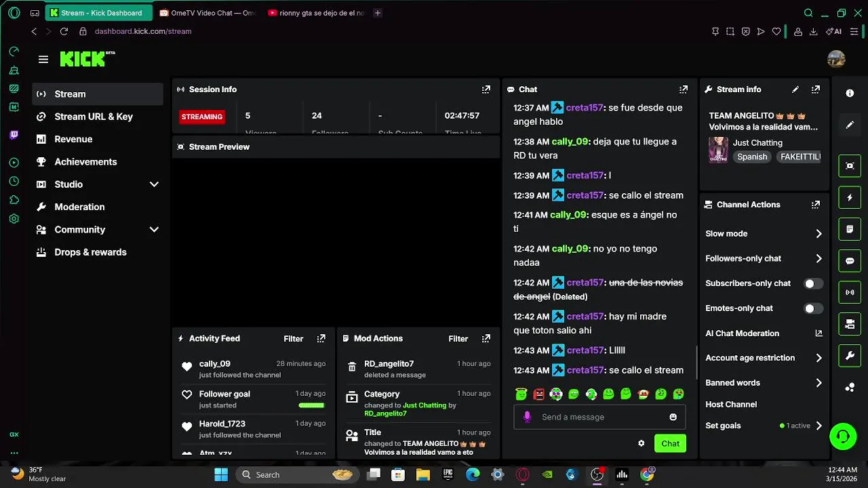Open AI Chat Moderation external link
The height and width of the screenshot is (488, 868).
coord(818,333)
